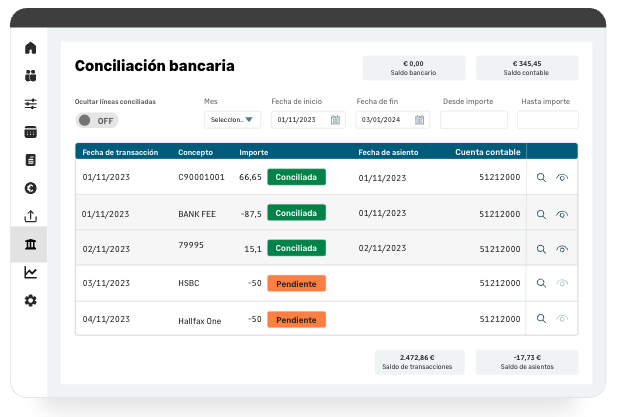Viewport: 641px width, 417px height.
Task: Open the bank reconciliation icon in sidebar
Action: coord(31,245)
